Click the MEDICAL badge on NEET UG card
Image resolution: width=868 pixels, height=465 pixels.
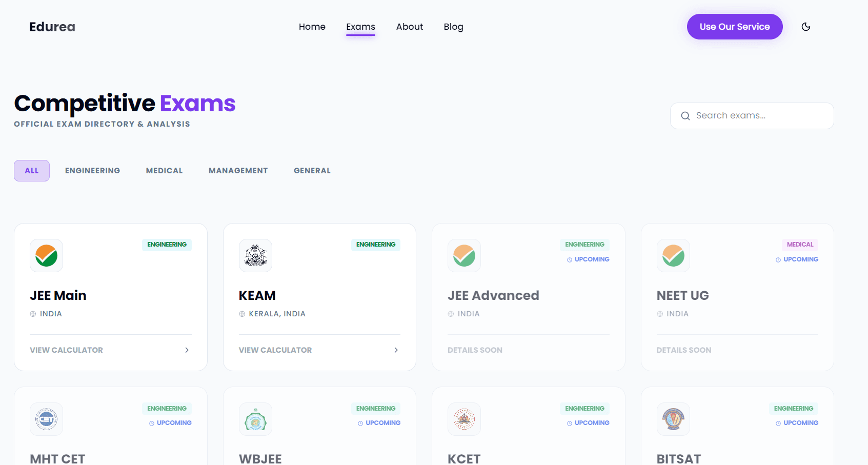click(800, 245)
